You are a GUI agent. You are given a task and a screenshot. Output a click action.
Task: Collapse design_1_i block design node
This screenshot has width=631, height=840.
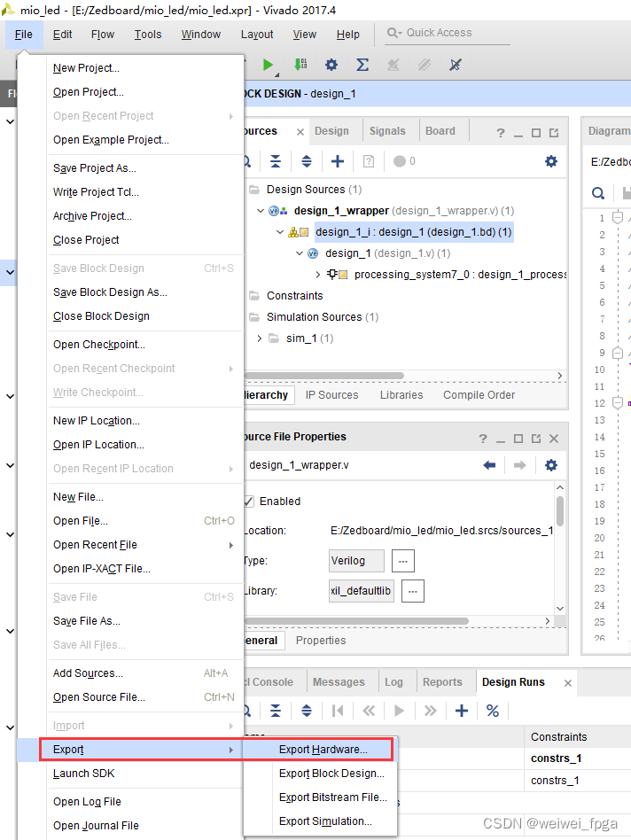[x=280, y=232]
